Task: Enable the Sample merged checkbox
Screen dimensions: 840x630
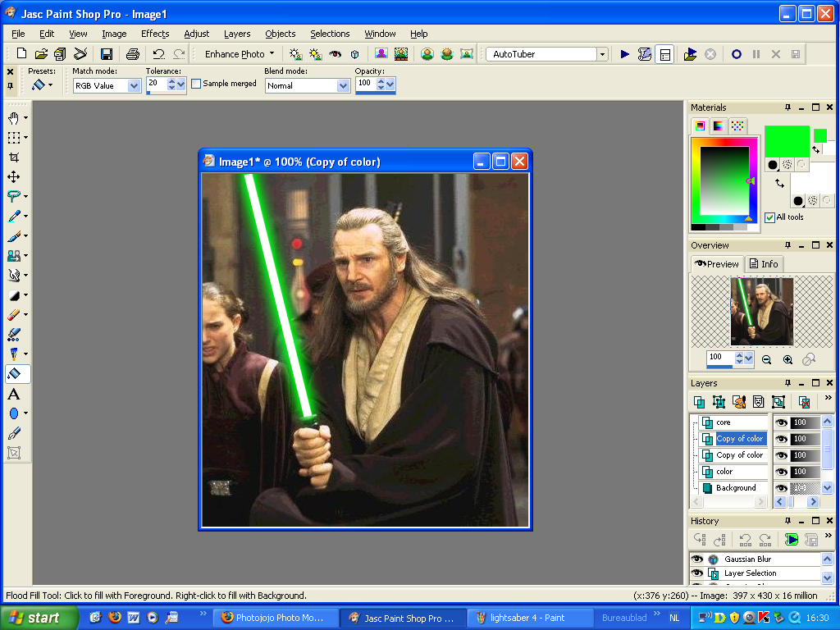Action: click(x=195, y=83)
